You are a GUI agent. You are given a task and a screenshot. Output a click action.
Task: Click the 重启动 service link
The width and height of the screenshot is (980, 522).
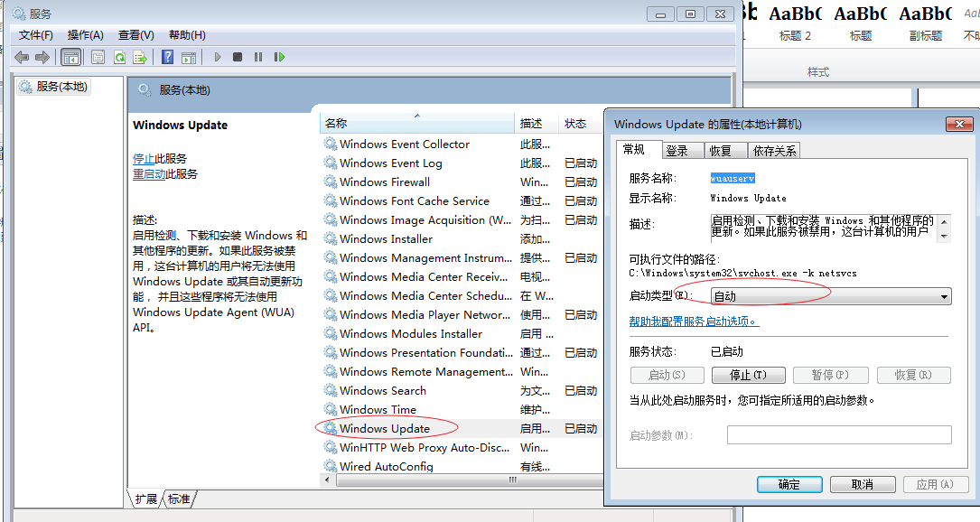pos(149,173)
